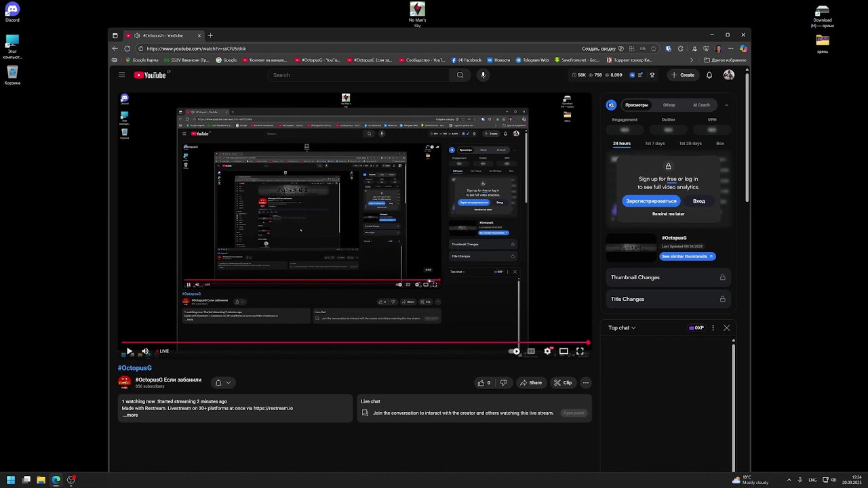The image size is (868, 488).
Task: Enter full screen in player
Action: click(580, 351)
